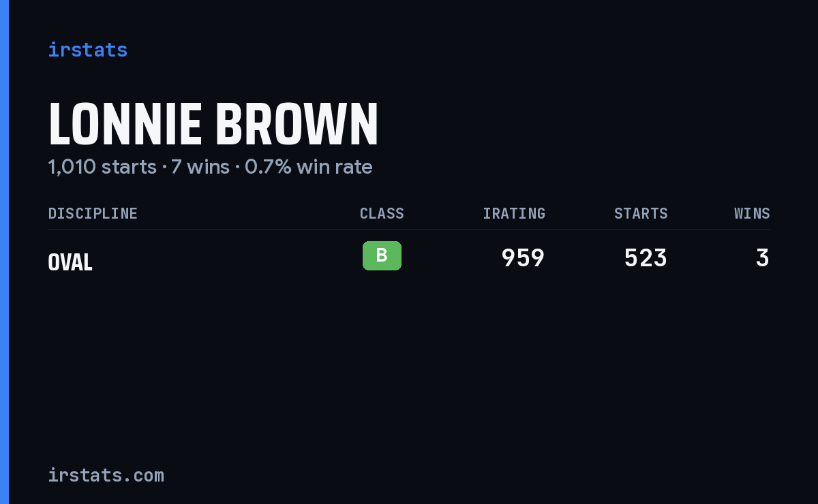
Task: Visit the irstats.com footer link
Action: coord(106,475)
